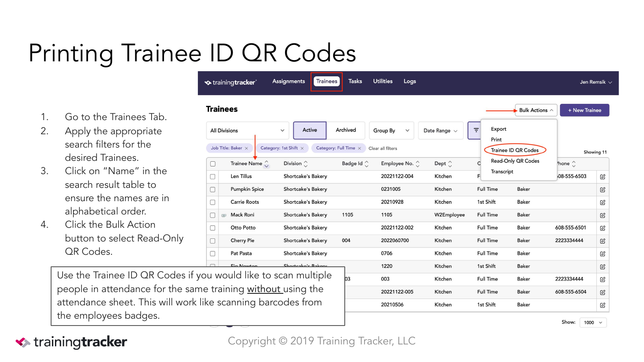
Task: Click phone number 608-555-6501
Action: pyautogui.click(x=571, y=228)
